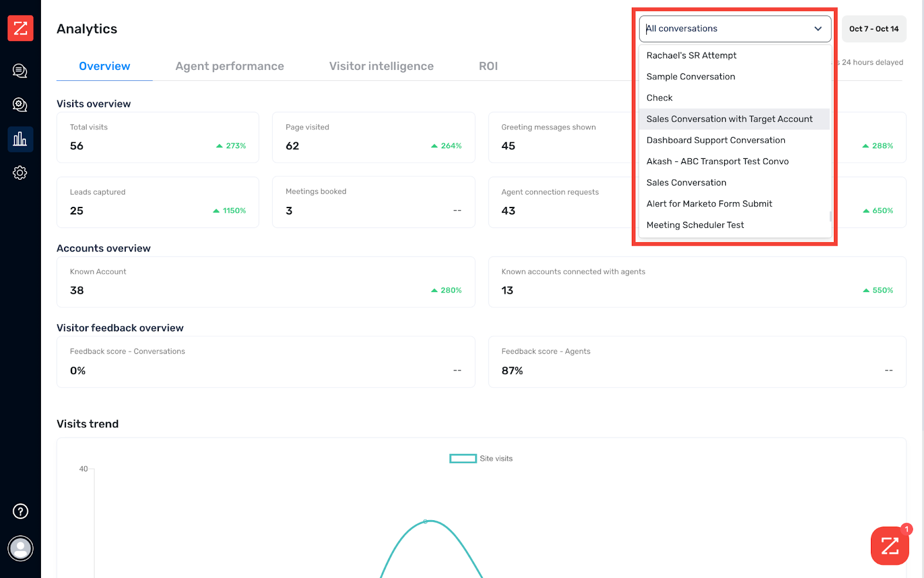Click the 288% increase indicator

pyautogui.click(x=878, y=146)
